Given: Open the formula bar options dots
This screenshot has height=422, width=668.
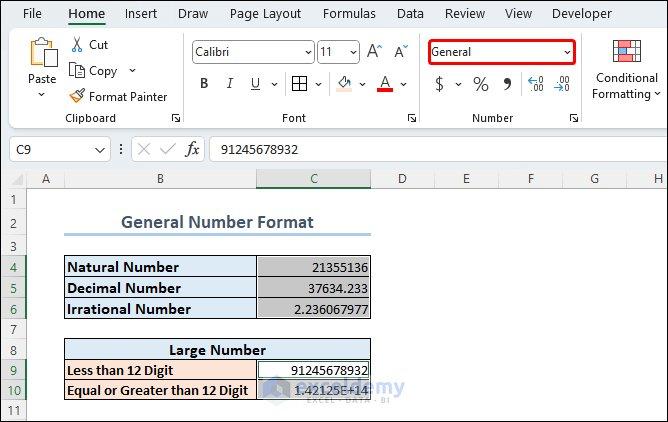Looking at the screenshot, I should point(121,149).
